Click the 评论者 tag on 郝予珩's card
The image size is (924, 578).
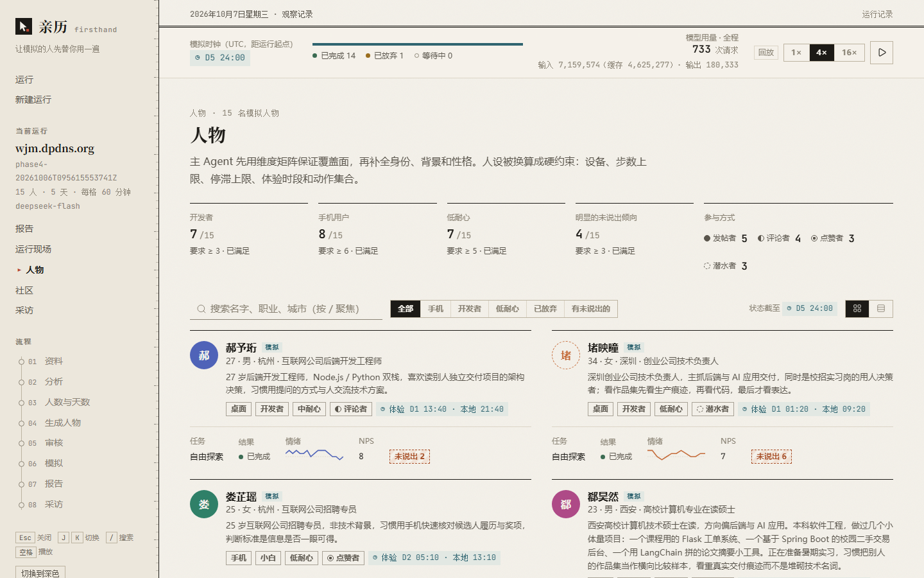[x=351, y=409]
